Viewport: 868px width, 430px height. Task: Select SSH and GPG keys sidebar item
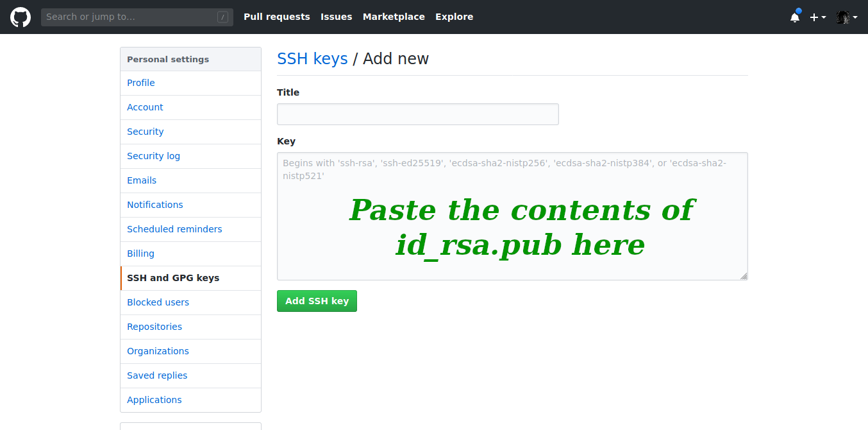(x=173, y=278)
